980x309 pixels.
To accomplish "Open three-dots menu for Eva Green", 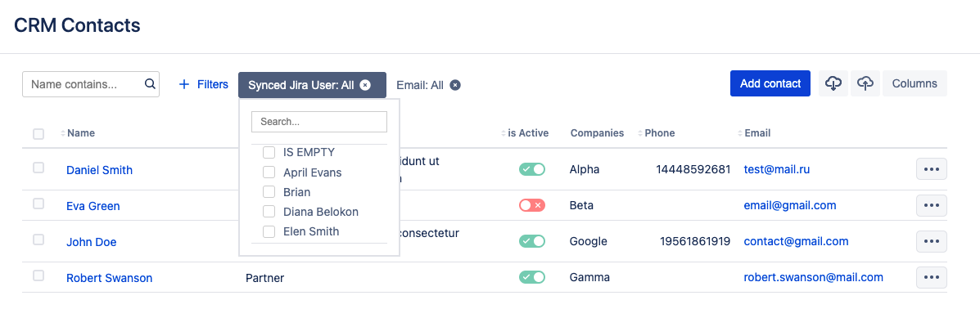I will tap(931, 205).
